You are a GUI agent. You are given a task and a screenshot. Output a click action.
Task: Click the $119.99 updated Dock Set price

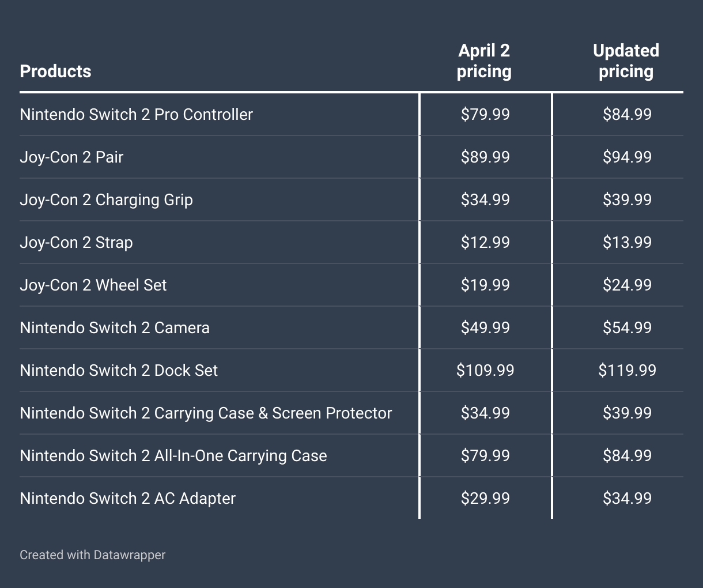point(627,370)
